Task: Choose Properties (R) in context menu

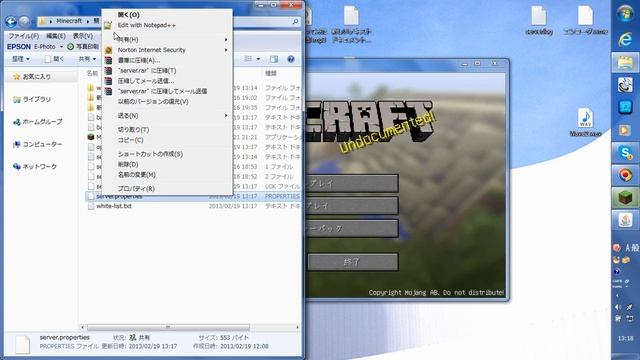Action: 167,189
